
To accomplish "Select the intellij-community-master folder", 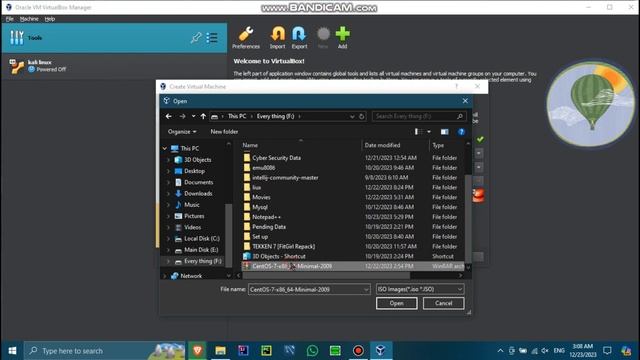I will [285, 178].
